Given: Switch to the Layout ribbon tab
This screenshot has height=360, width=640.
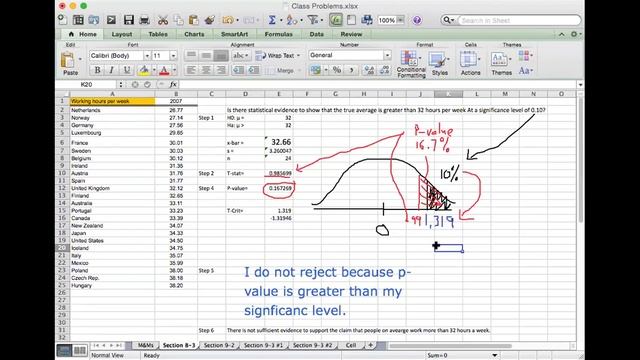Looking at the screenshot, I should point(122,34).
